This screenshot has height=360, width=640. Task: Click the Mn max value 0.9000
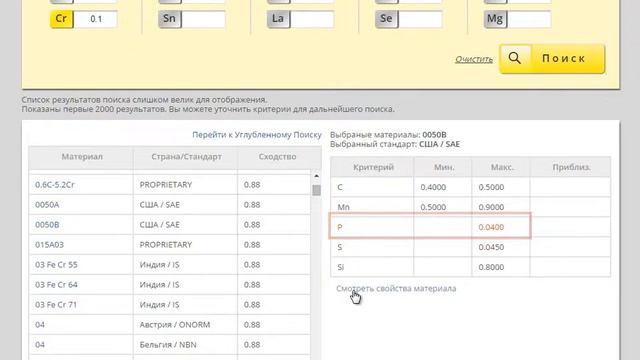tap(491, 207)
